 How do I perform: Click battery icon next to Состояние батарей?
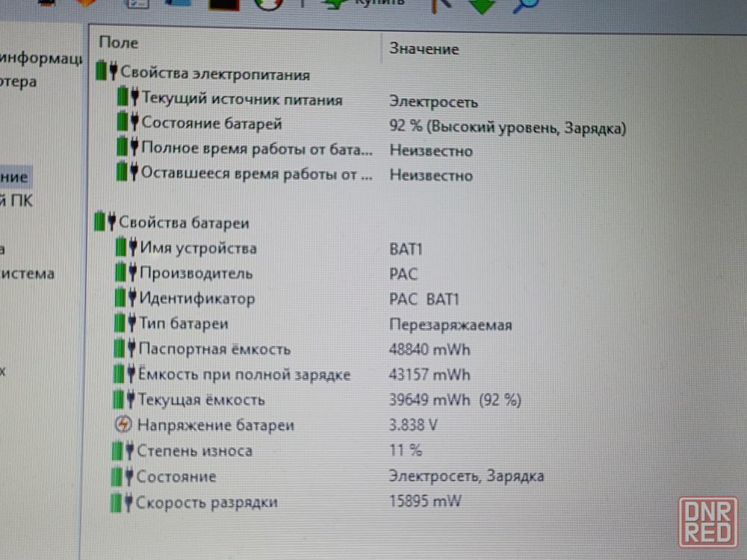(x=128, y=123)
